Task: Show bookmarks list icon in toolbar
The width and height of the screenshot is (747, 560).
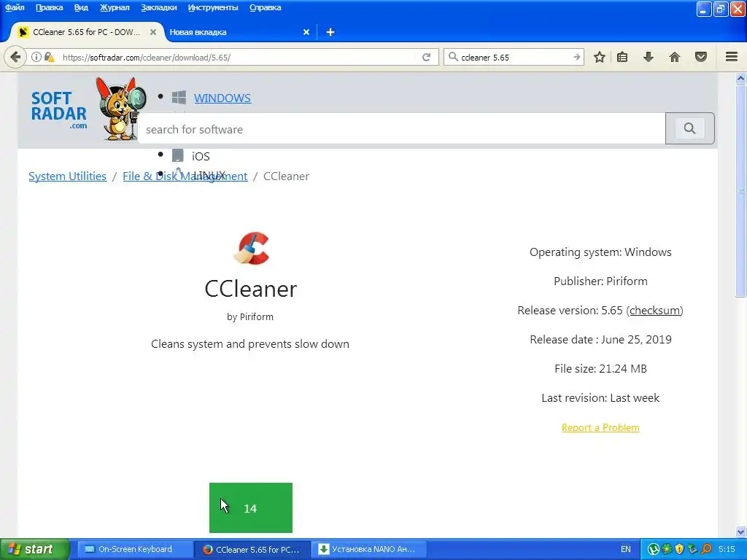Action: [622, 57]
